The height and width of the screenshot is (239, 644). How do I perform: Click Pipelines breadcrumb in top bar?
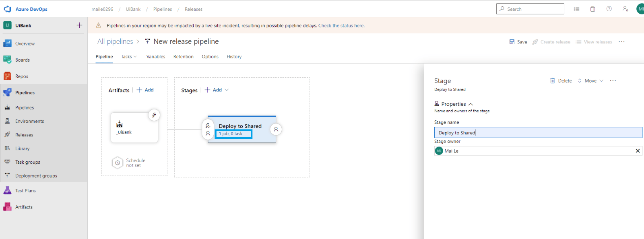coord(163,9)
